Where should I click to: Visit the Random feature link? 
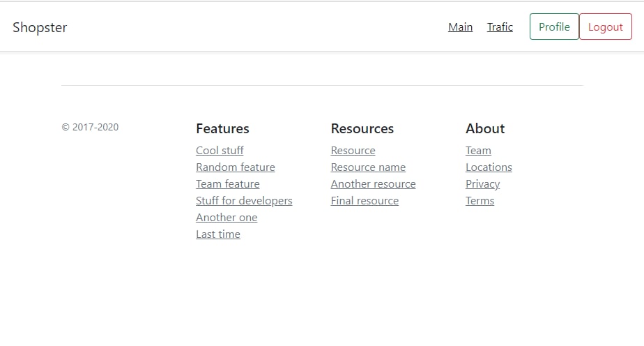236,167
